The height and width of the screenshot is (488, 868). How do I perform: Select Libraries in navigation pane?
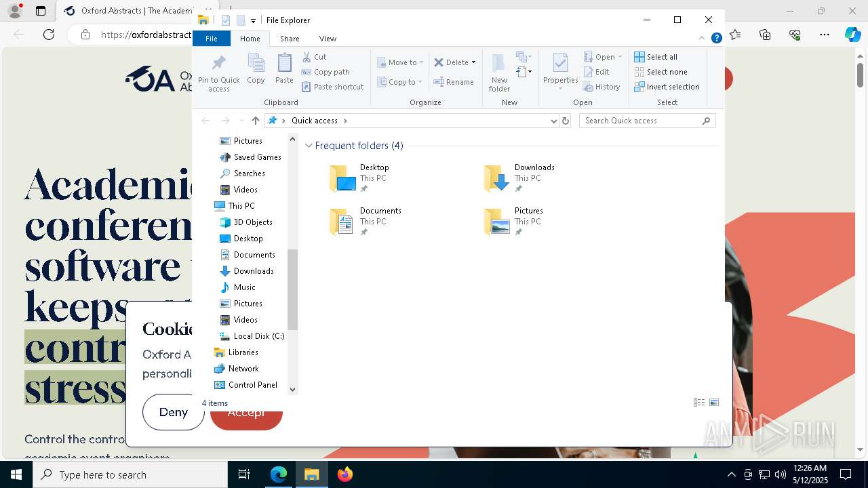pyautogui.click(x=237, y=352)
